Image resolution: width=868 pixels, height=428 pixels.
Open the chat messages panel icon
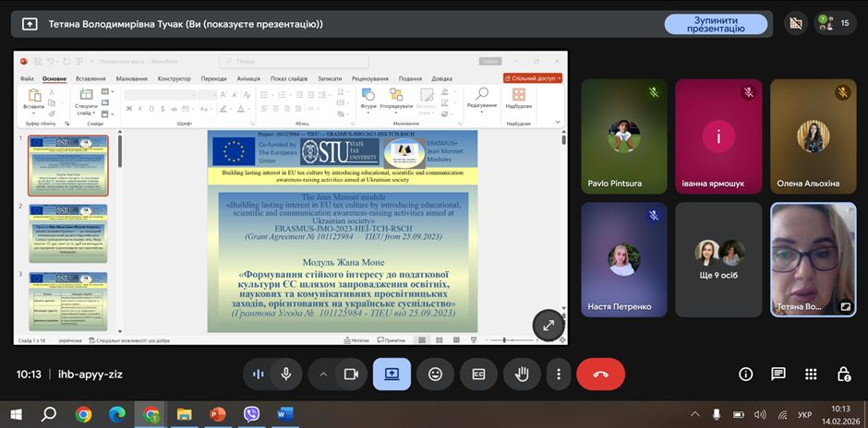tap(778, 374)
